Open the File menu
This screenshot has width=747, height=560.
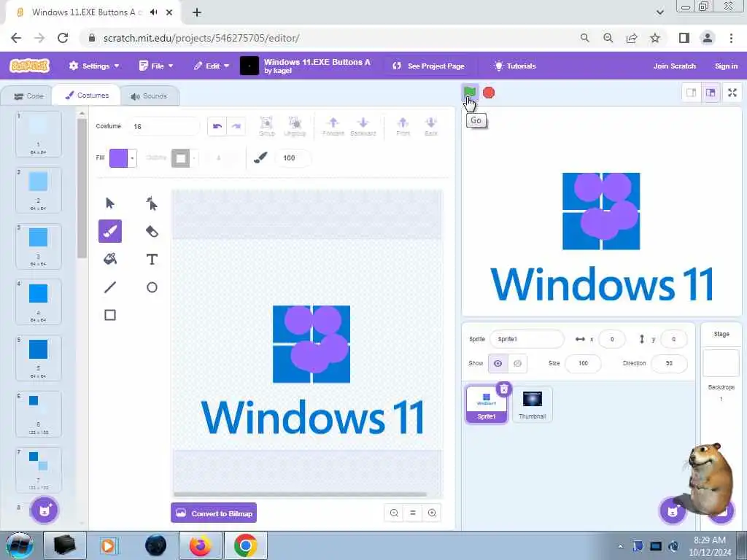pos(156,66)
